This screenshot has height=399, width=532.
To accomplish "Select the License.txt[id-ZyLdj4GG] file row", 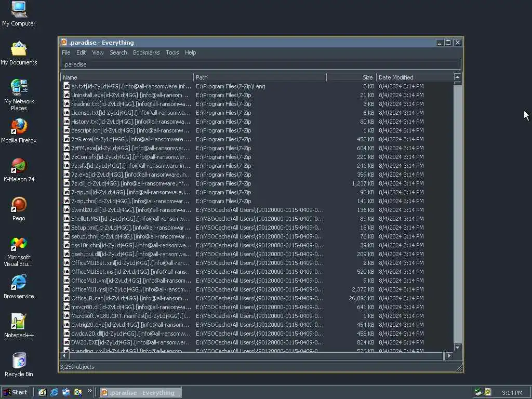I will (x=257, y=113).
